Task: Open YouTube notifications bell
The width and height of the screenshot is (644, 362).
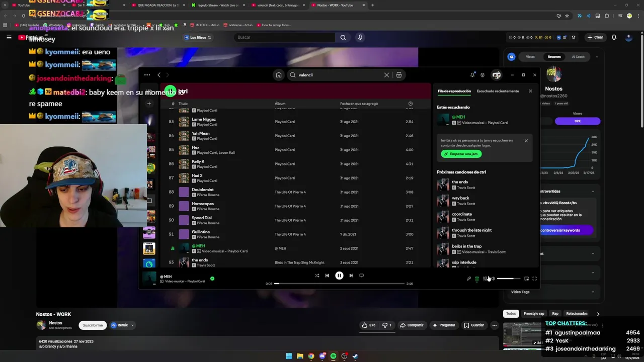Action: tap(614, 37)
